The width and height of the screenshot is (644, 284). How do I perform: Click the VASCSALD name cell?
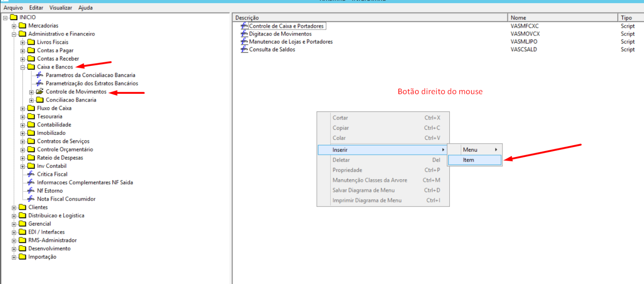coord(523,49)
